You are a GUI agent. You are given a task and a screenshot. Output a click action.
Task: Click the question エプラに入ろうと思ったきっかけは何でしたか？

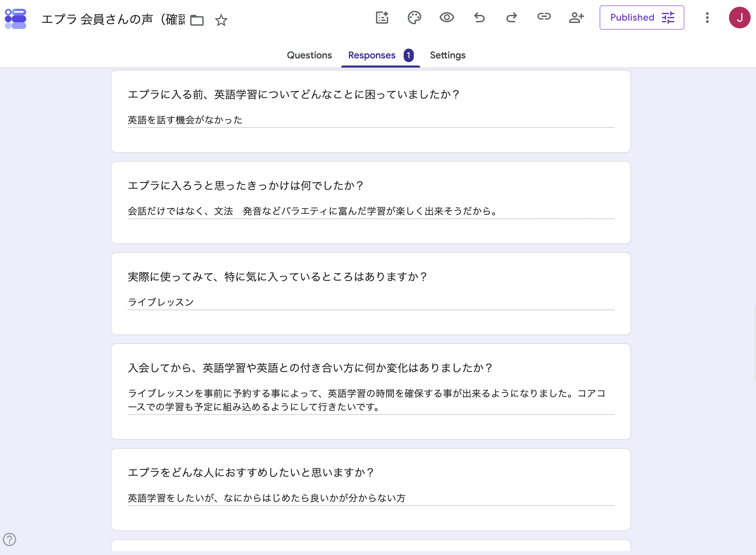pos(246,185)
